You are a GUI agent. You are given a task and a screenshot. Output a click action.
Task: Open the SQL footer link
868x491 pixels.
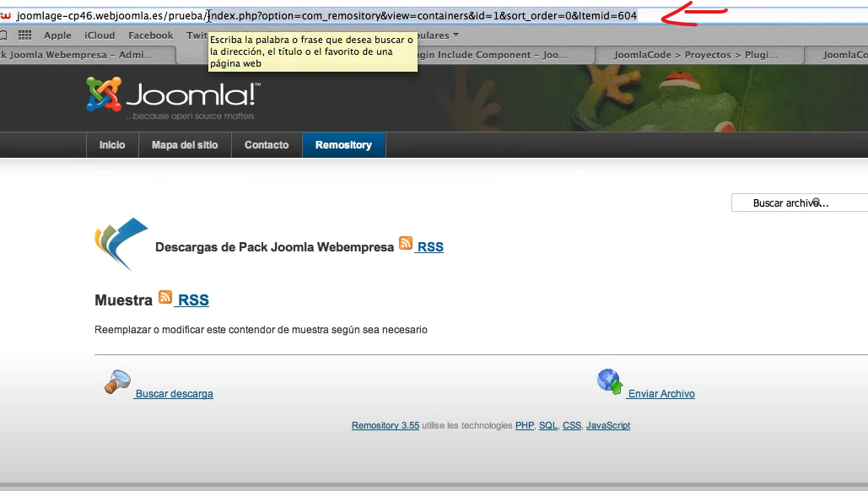click(548, 425)
